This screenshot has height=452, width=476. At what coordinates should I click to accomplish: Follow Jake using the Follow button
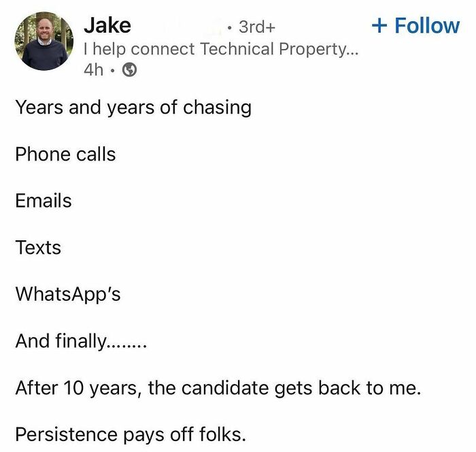[415, 25]
